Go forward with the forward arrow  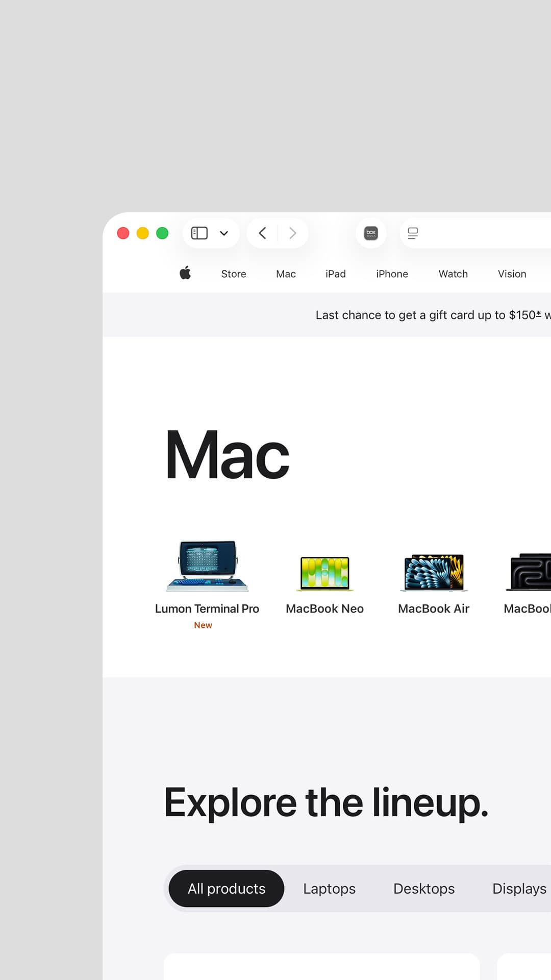[x=292, y=233]
